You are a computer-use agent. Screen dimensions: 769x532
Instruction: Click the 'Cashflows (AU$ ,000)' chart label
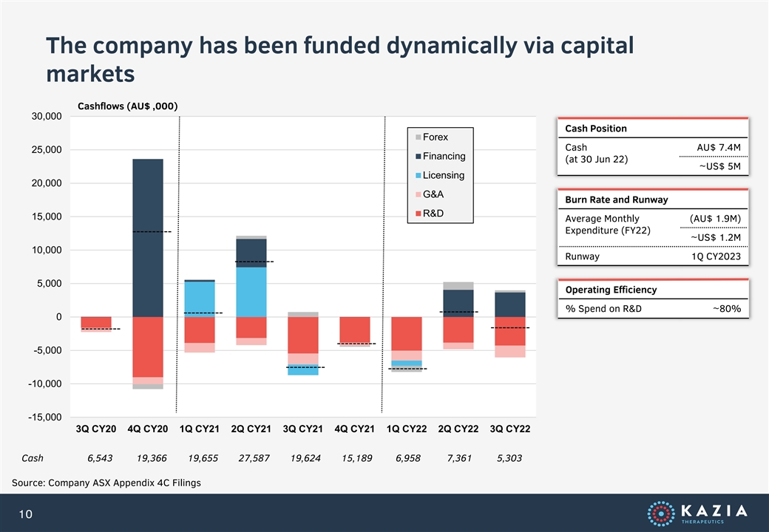pyautogui.click(x=127, y=106)
